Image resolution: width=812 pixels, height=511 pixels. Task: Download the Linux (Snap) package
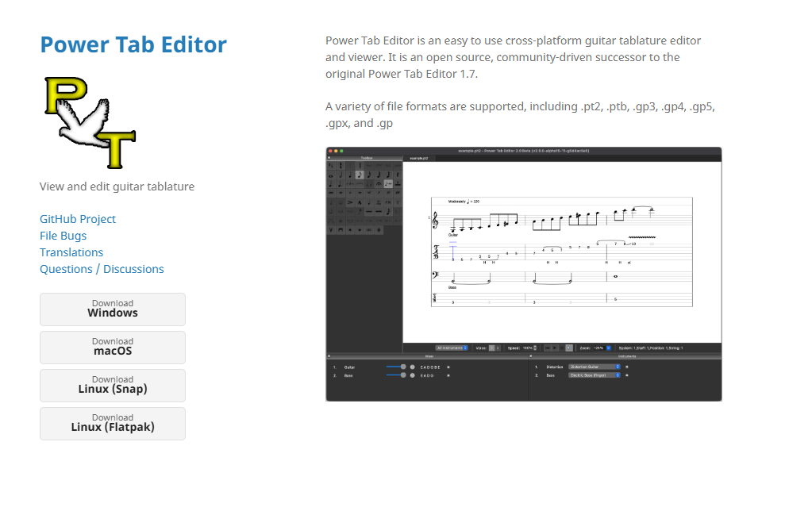tap(113, 386)
